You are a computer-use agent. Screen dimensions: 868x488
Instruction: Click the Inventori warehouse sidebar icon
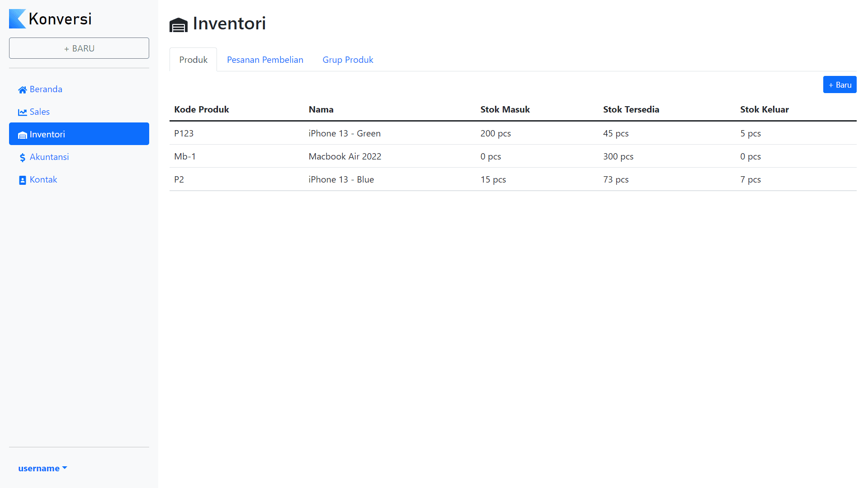point(22,135)
